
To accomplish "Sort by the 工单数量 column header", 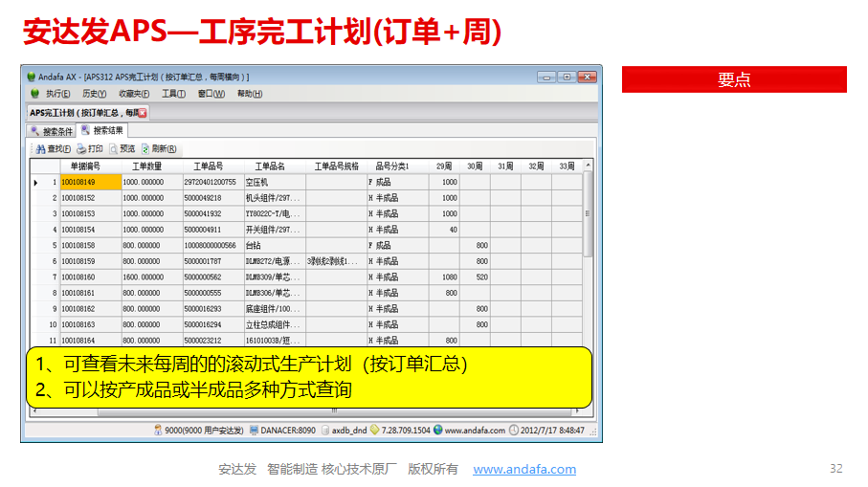I will click(x=147, y=166).
